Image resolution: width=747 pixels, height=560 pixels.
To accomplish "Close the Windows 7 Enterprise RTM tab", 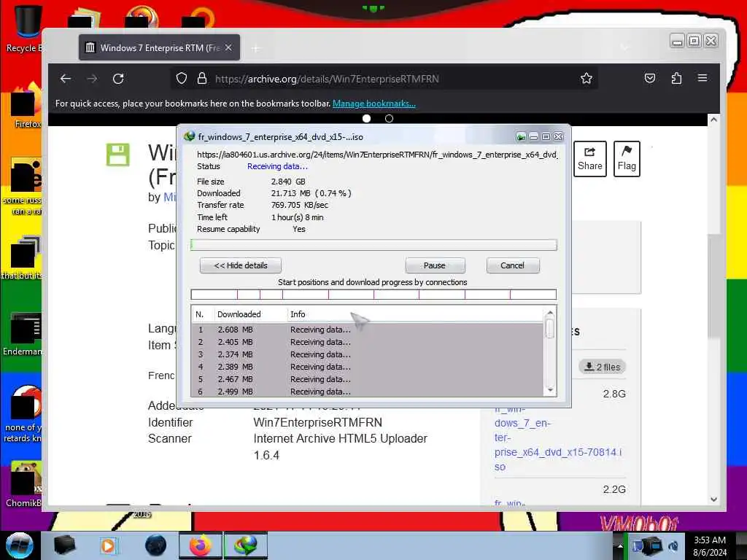I will [x=228, y=47].
